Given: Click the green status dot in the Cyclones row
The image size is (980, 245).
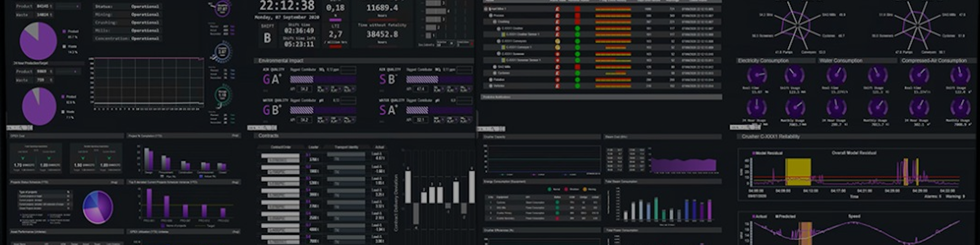Looking at the screenshot, I should tap(577, 73).
